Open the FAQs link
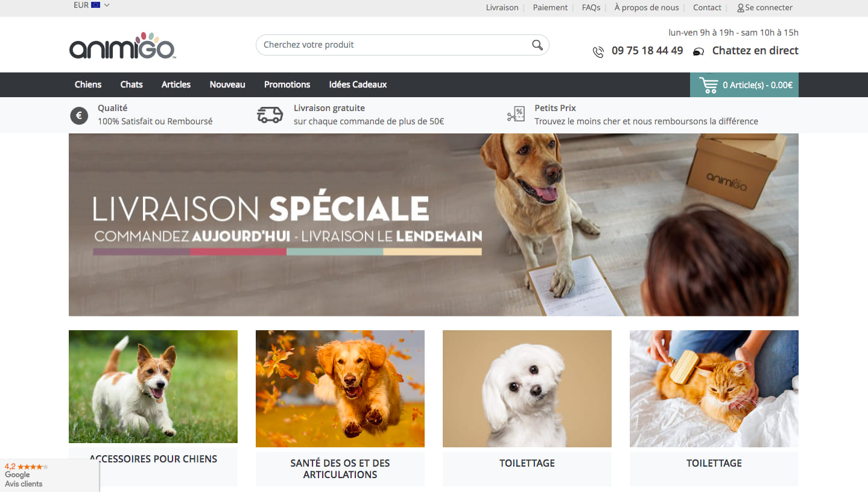This screenshot has height=492, width=868. click(x=591, y=8)
